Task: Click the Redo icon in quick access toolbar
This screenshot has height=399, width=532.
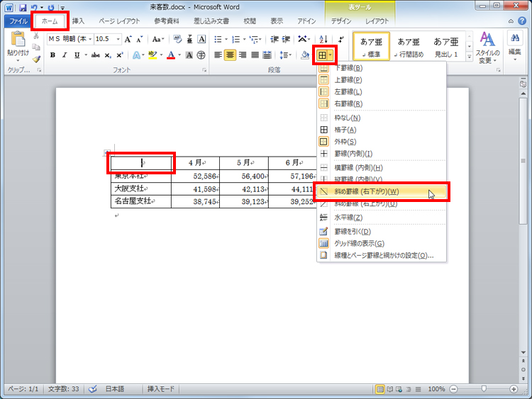Action: pyautogui.click(x=51, y=7)
